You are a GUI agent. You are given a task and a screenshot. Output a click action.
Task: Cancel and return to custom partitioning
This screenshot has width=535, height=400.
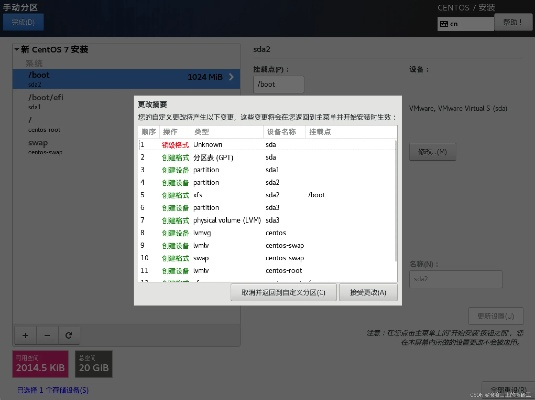(283, 292)
